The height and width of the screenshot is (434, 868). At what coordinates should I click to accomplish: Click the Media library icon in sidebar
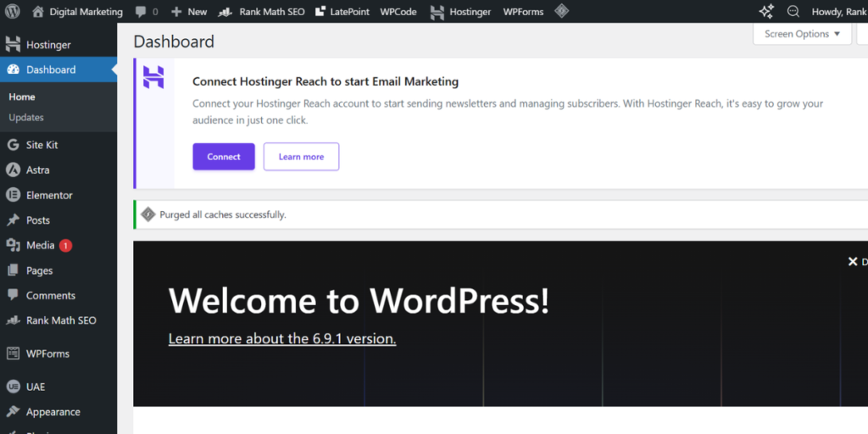click(13, 245)
